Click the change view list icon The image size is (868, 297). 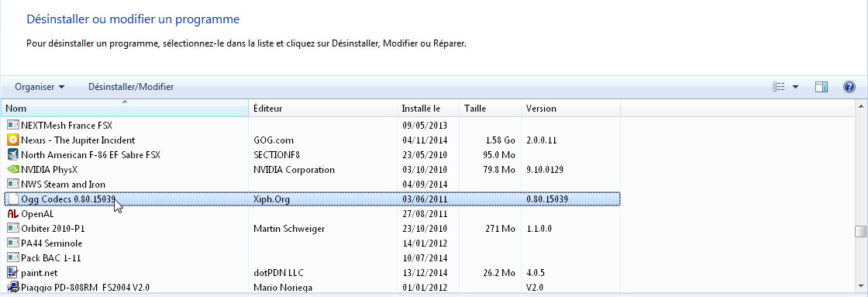pyautogui.click(x=778, y=87)
